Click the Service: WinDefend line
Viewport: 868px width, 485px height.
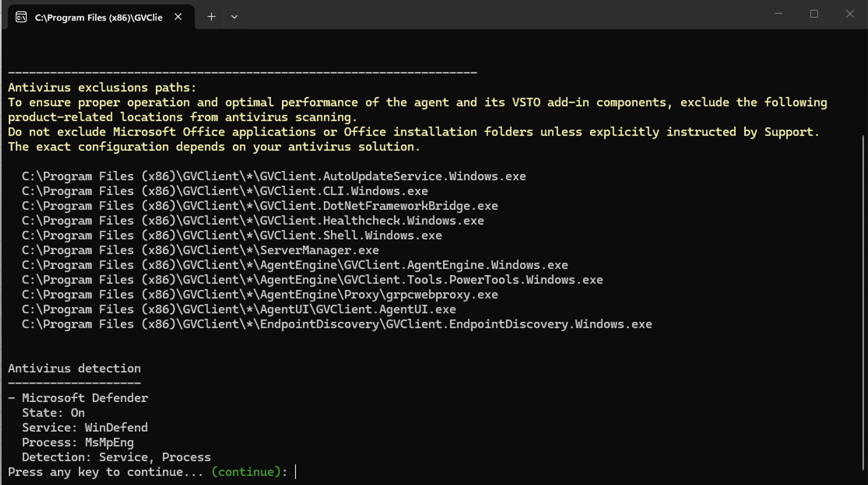(84, 427)
